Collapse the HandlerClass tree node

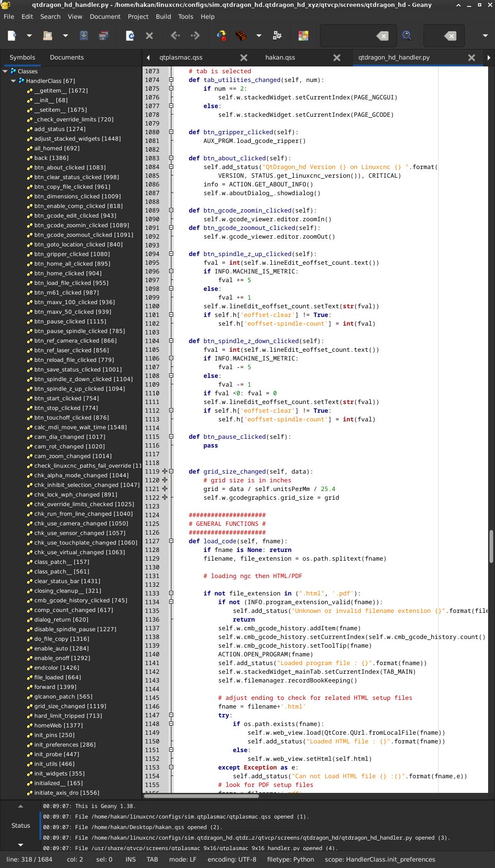point(13,81)
